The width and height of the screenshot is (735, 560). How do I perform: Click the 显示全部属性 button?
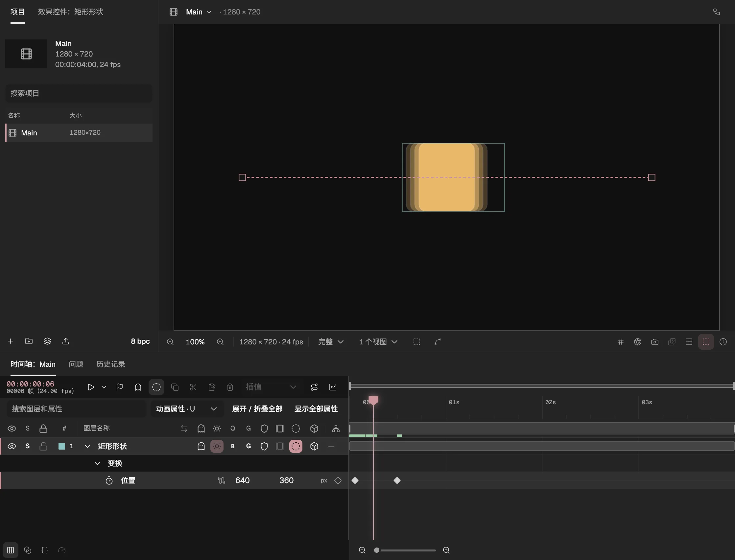pyautogui.click(x=316, y=409)
